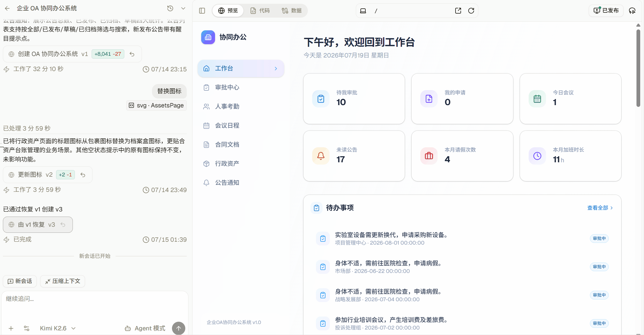This screenshot has height=335, width=644.
Task: Revert the 更新图标 v2 checkpoint arrow
Action: (83, 175)
